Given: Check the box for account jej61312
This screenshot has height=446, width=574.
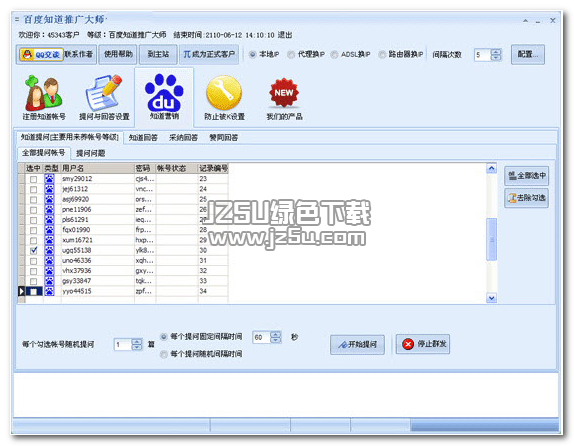Looking at the screenshot, I should click(33, 189).
